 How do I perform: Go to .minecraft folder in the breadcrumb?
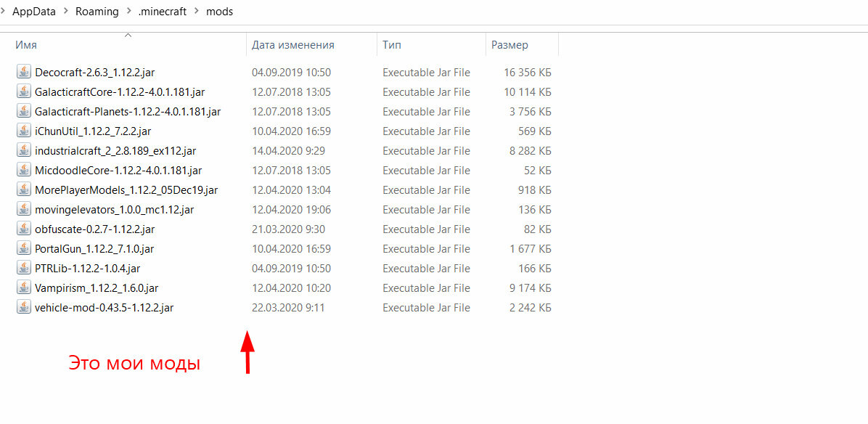click(x=162, y=12)
